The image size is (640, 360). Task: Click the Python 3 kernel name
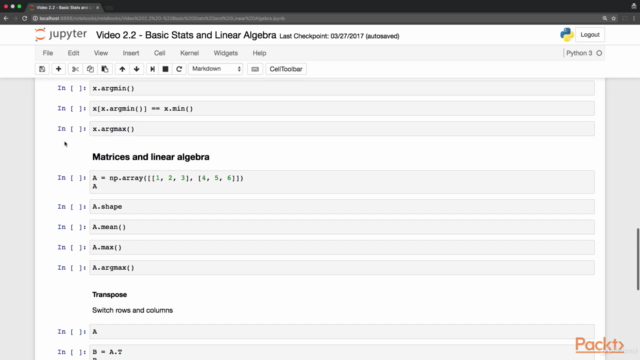579,53
